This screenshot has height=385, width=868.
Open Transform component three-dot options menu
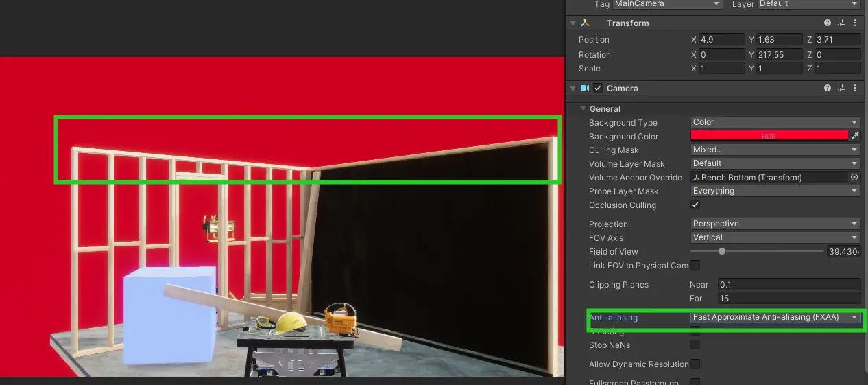point(855,23)
